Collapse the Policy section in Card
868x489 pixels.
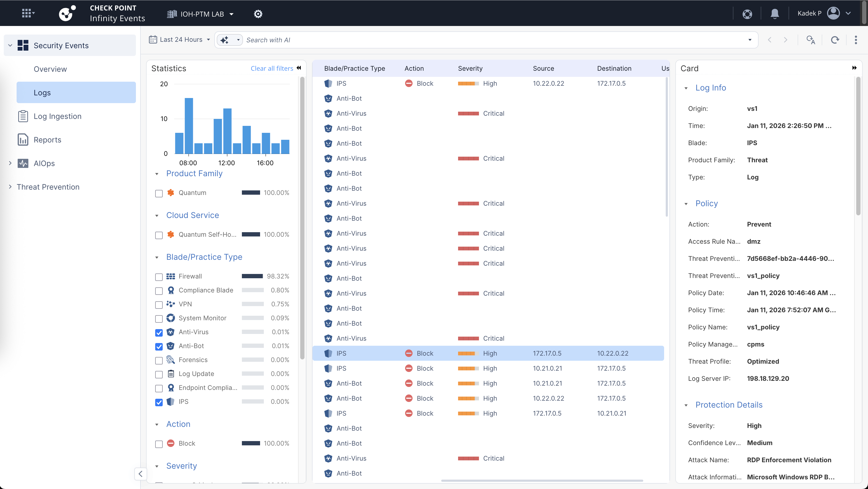686,204
